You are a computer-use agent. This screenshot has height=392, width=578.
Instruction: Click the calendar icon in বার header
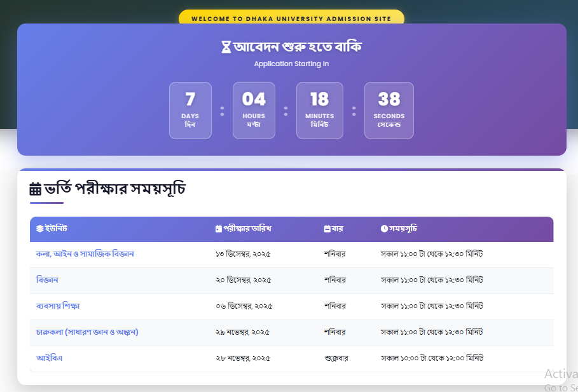[x=327, y=229]
